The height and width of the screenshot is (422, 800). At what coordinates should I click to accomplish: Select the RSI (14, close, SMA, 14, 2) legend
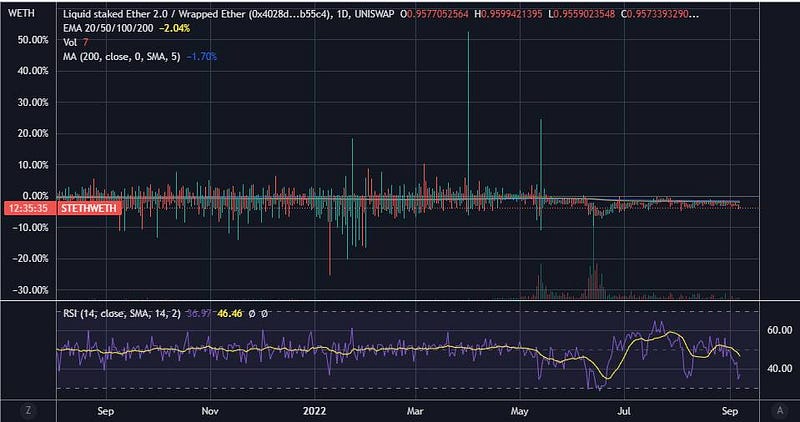click(x=121, y=313)
